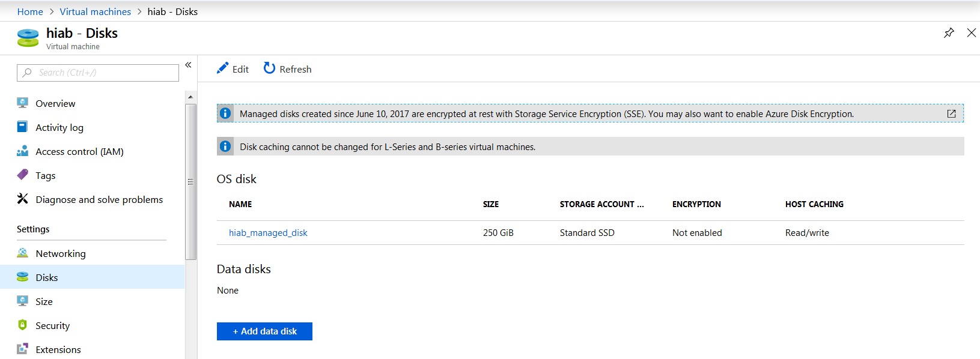Click the Activity log icon
This screenshot has width=980, height=359.
click(22, 127)
